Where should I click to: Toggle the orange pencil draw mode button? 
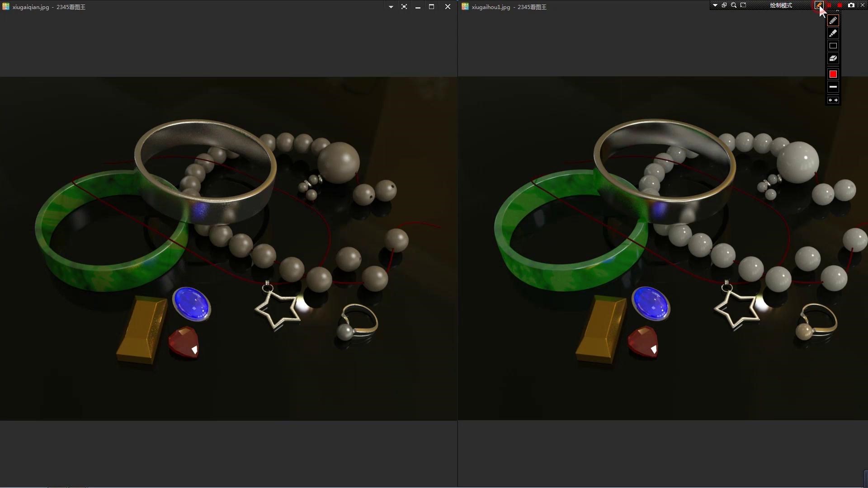(x=818, y=5)
